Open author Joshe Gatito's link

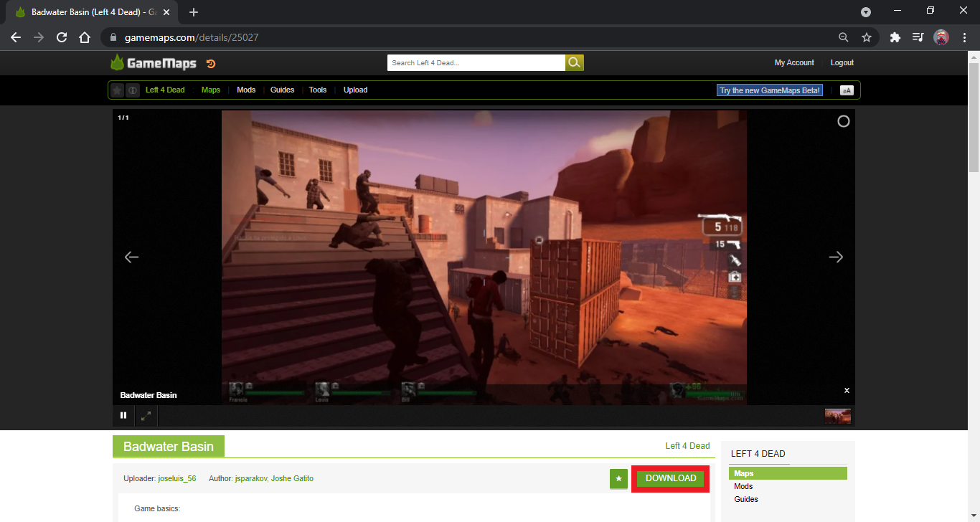click(292, 478)
